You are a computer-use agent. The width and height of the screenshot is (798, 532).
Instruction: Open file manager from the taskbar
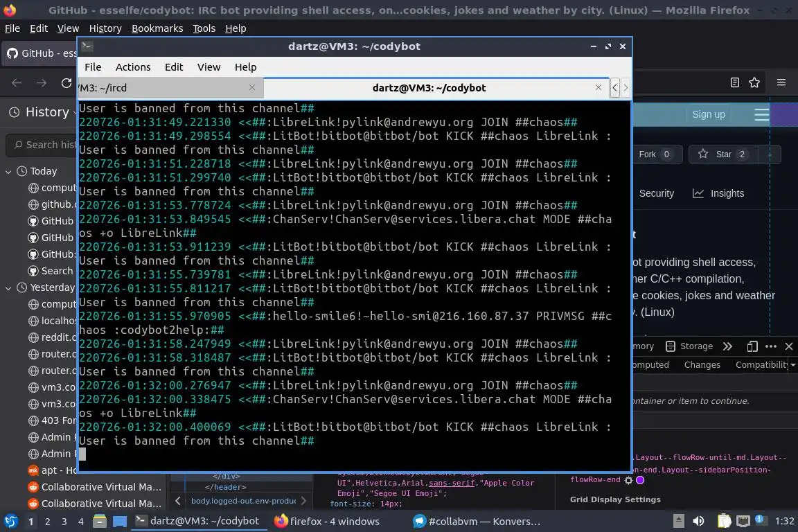click(x=100, y=521)
